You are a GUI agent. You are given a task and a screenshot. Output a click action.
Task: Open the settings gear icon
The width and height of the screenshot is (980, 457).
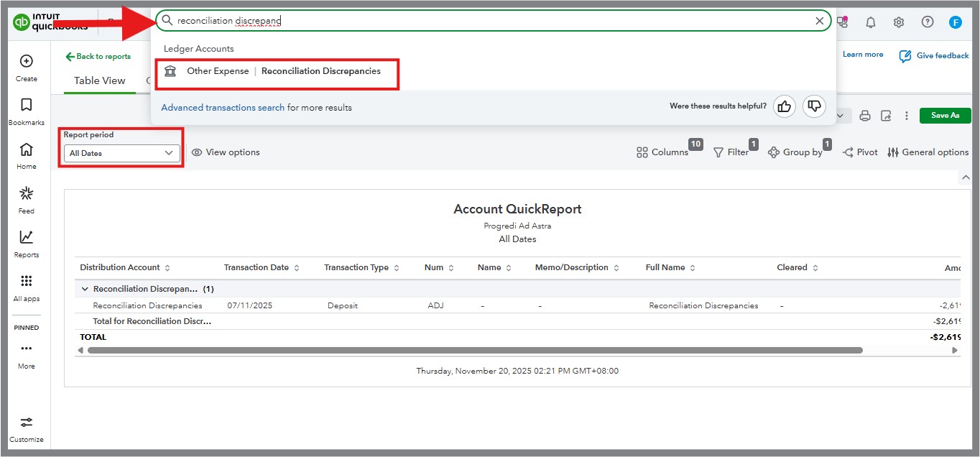click(899, 22)
